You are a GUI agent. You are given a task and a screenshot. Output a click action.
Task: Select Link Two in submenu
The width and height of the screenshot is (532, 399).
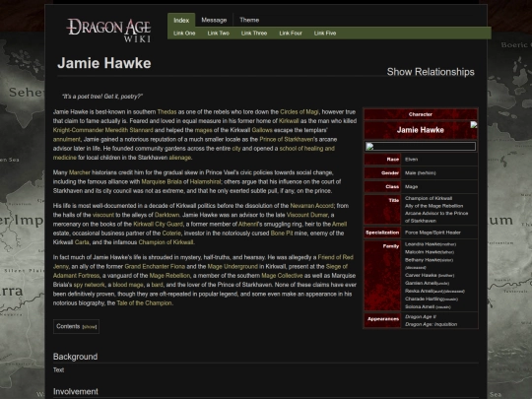[218, 33]
